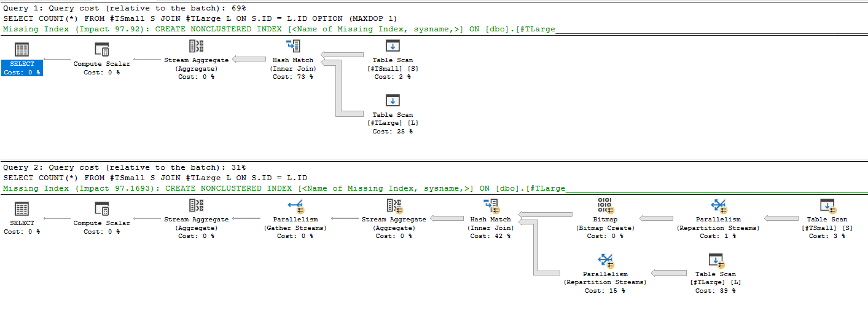Click the Stream Aggregate operator in Query 1
Image resolution: width=868 pixels, height=313 pixels.
[x=197, y=59]
